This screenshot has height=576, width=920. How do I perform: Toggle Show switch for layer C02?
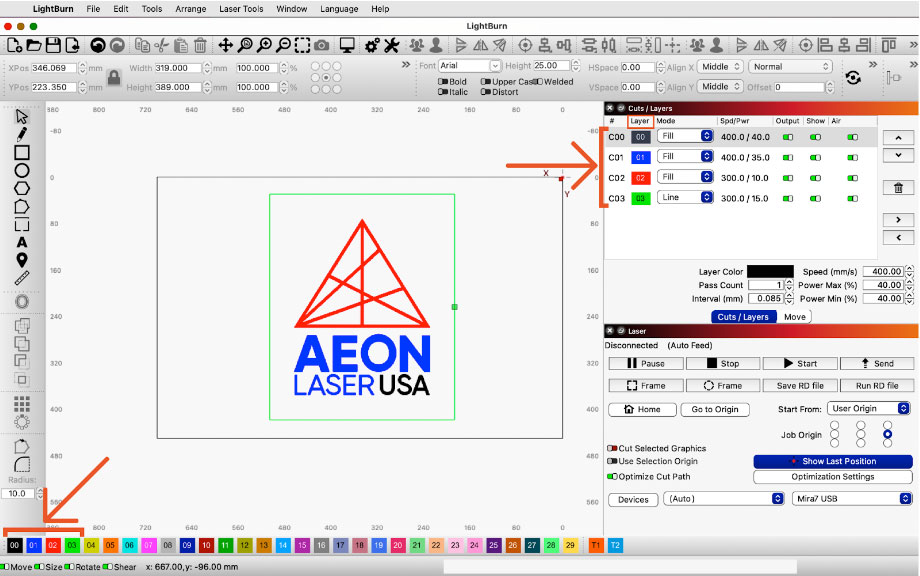pos(816,178)
